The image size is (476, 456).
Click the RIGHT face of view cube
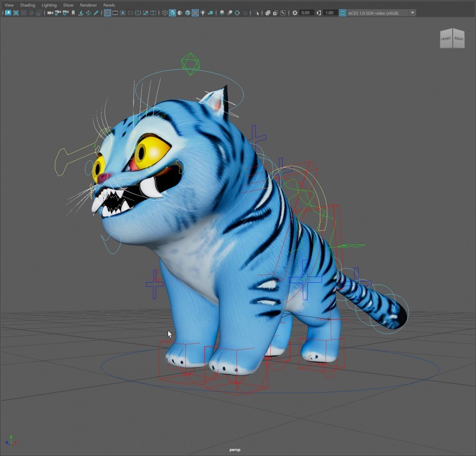pyautogui.click(x=459, y=39)
